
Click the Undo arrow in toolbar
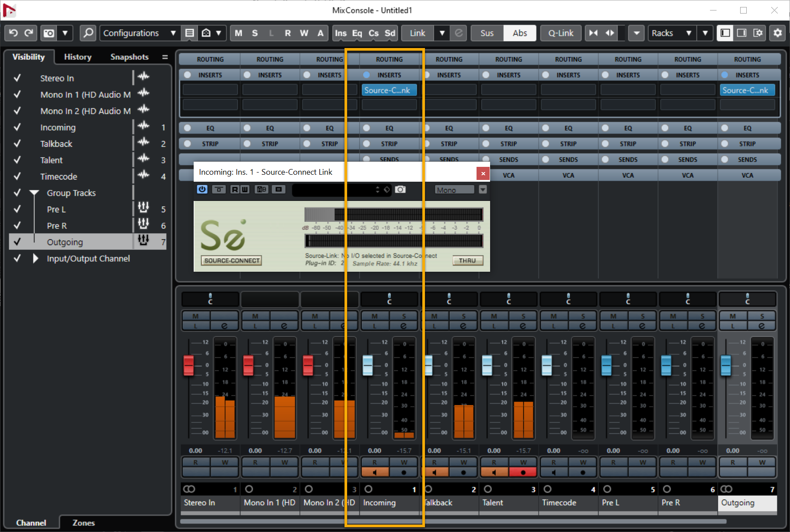(x=13, y=33)
